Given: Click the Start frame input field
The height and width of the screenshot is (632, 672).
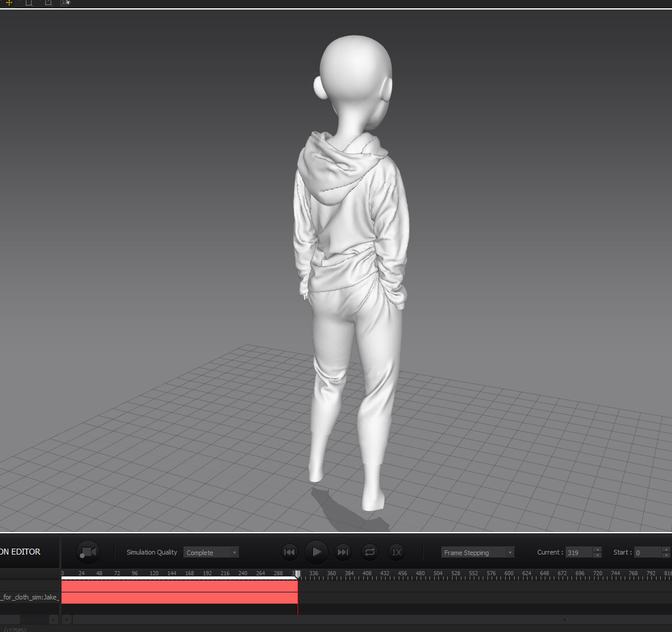Looking at the screenshot, I should point(648,552).
